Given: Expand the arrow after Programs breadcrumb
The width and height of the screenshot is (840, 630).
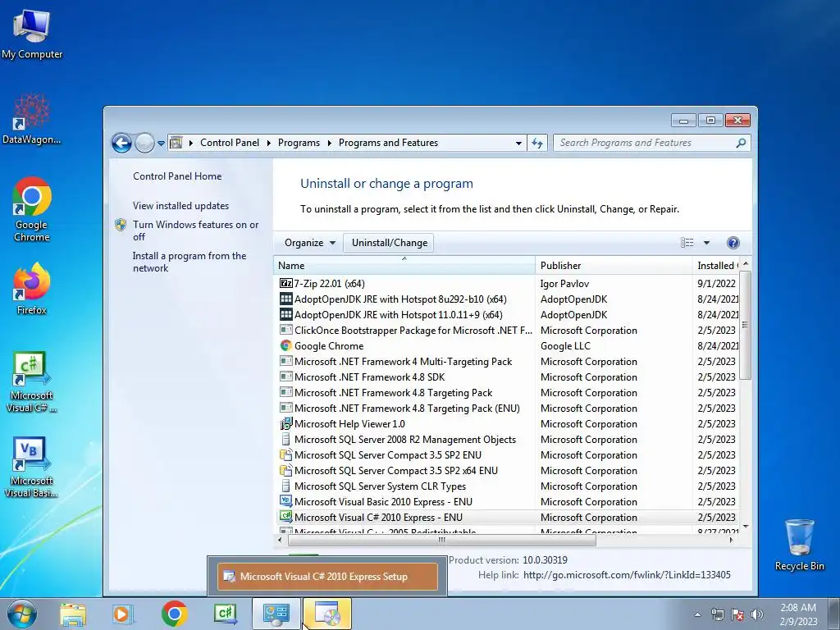Looking at the screenshot, I should pos(329,143).
